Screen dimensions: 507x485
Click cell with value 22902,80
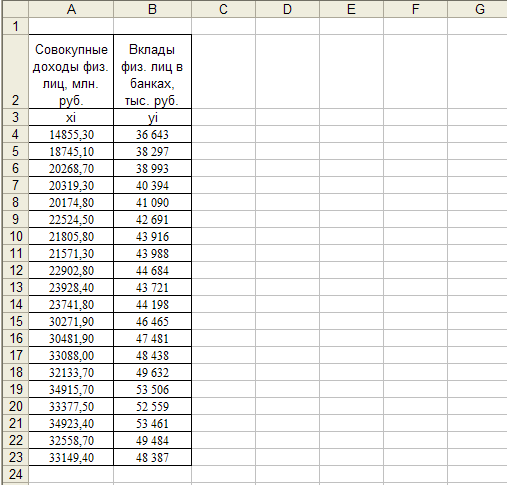71,270
